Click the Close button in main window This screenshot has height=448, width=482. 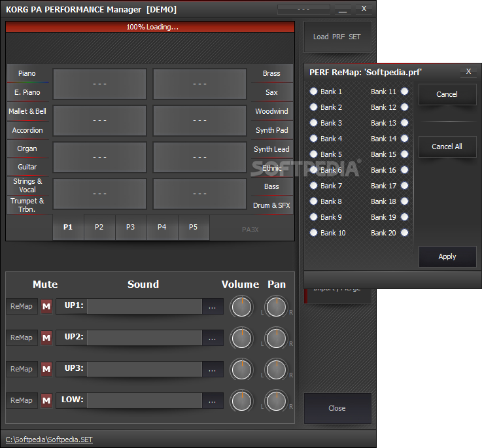337,408
